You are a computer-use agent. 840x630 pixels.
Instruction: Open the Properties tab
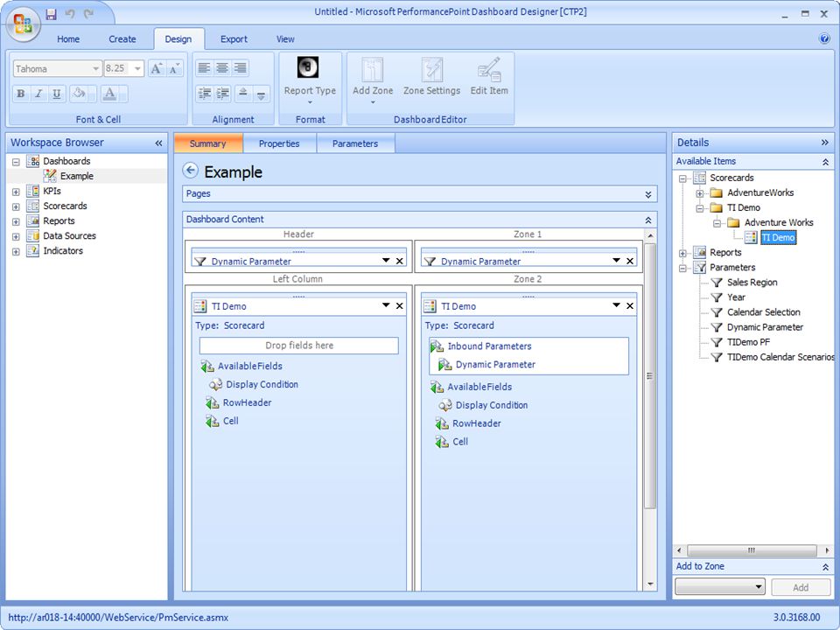pos(279,143)
